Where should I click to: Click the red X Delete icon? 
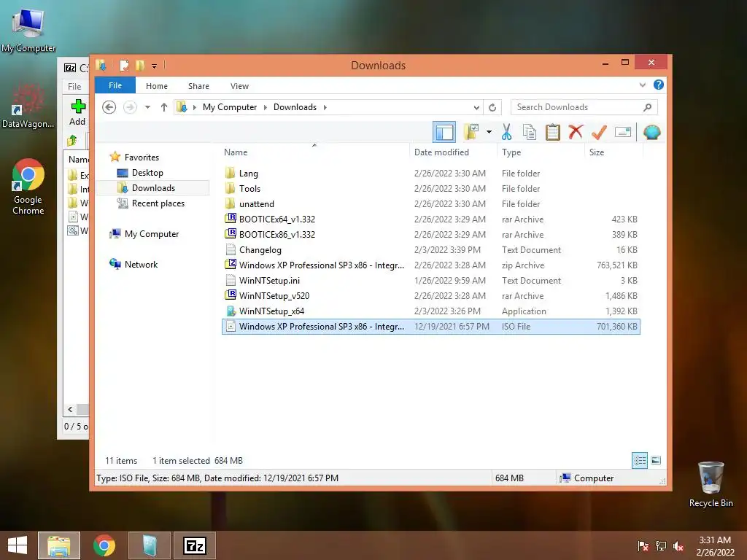576,132
